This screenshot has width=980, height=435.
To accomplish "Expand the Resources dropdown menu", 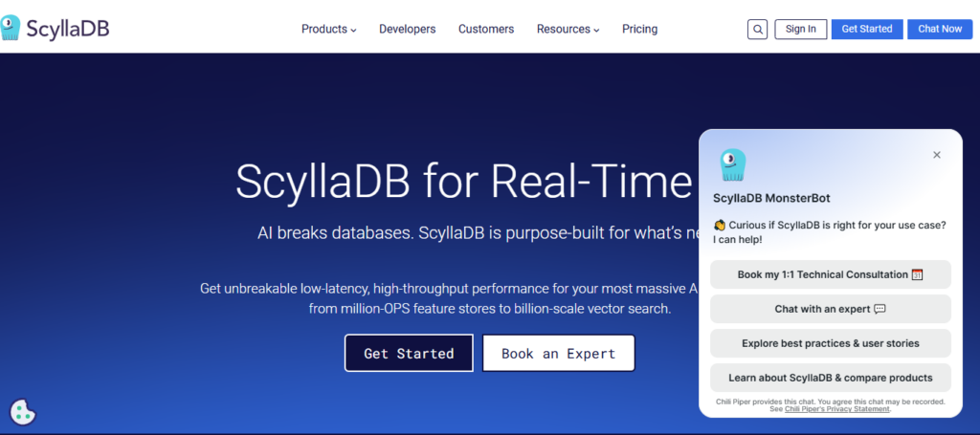I will 568,30.
